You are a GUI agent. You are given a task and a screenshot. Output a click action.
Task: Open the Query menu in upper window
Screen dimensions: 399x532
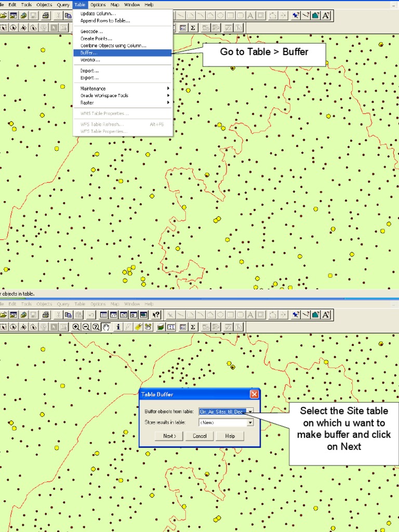tap(63, 5)
